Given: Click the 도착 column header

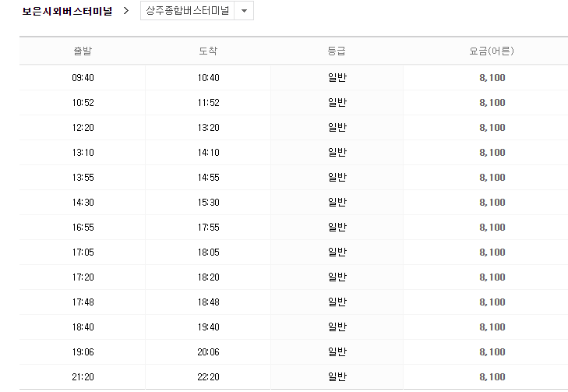Looking at the screenshot, I should pos(208,51).
